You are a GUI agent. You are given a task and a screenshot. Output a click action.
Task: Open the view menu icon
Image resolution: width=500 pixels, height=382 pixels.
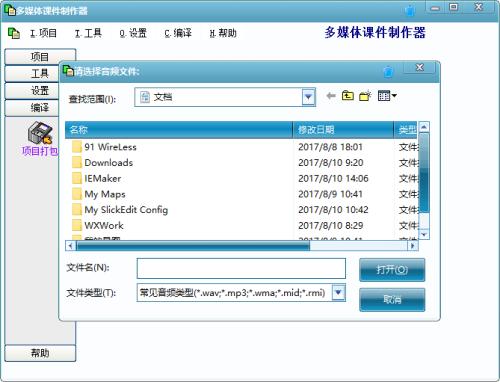point(387,96)
